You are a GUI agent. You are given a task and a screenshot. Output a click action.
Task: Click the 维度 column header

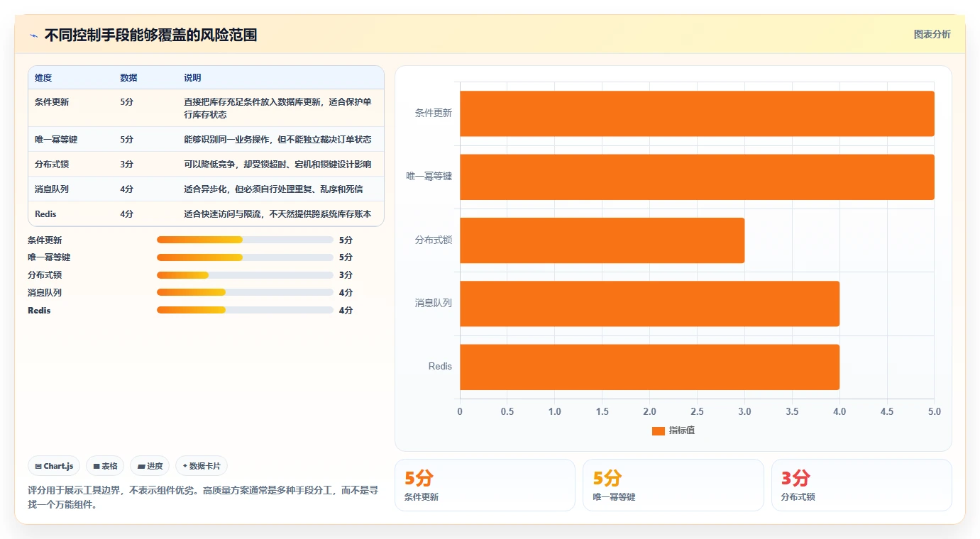43,77
